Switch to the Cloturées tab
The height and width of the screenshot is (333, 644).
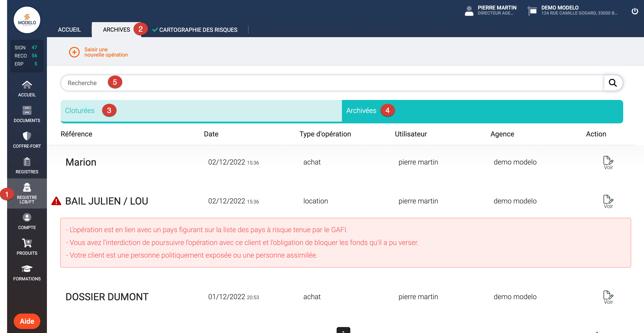pyautogui.click(x=80, y=110)
